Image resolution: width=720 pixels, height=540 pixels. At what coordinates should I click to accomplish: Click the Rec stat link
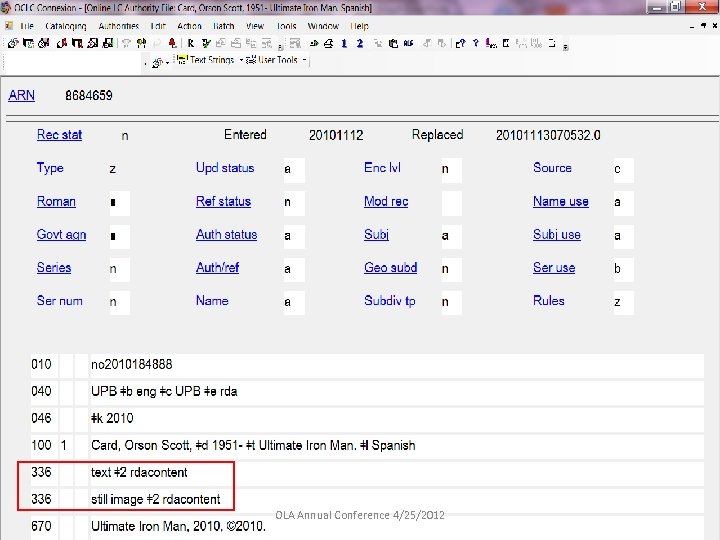pyautogui.click(x=59, y=135)
